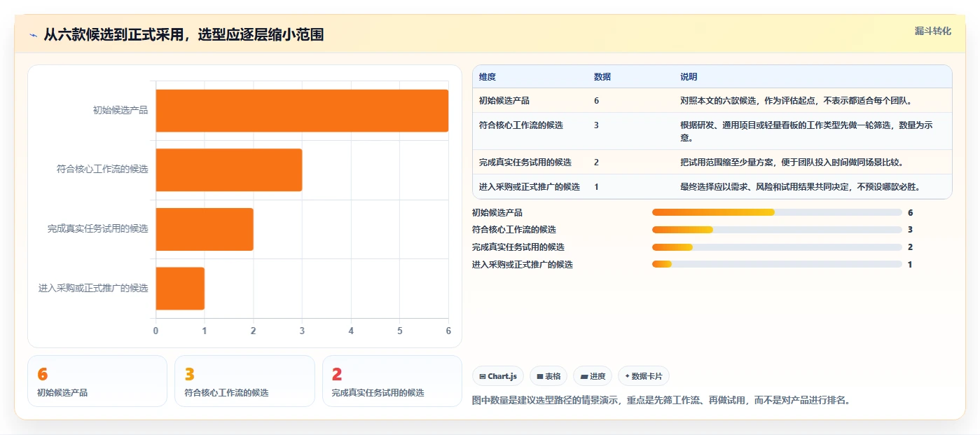
Task: Click the value 6 beside the first progress bar
Action: click(x=910, y=212)
